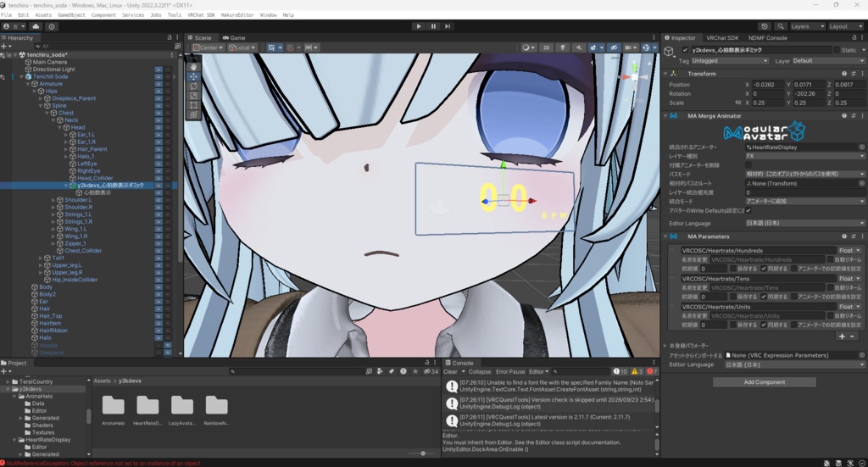The image size is (868, 467).
Task: Toggle the 付属アニメーターを削除 checkbox
Action: (748, 165)
